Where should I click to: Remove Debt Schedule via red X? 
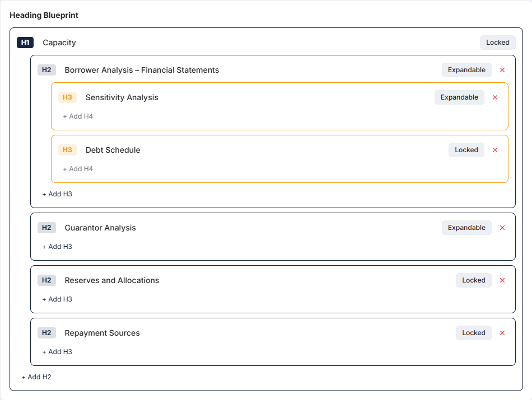[494, 150]
